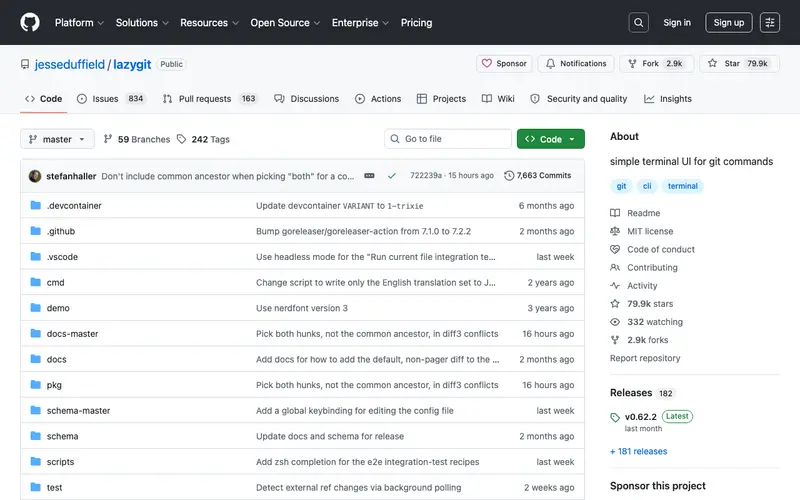This screenshot has height=500, width=800.
Task: Open the + 181 releases link
Action: [x=639, y=452]
